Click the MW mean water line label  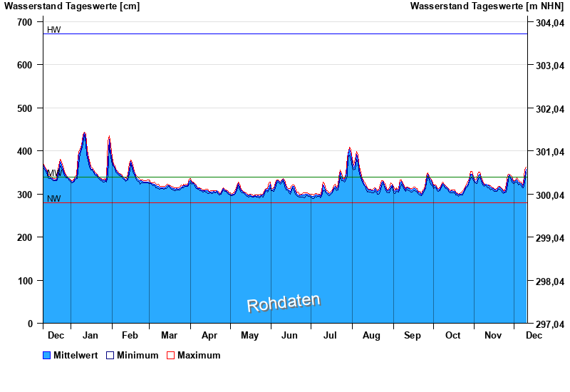pyautogui.click(x=53, y=173)
